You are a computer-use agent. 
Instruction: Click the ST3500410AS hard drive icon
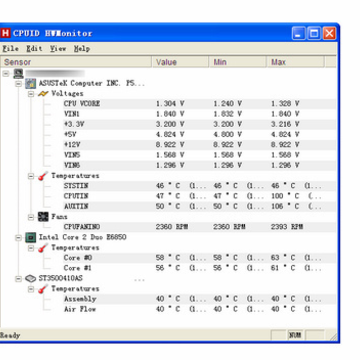31,278
